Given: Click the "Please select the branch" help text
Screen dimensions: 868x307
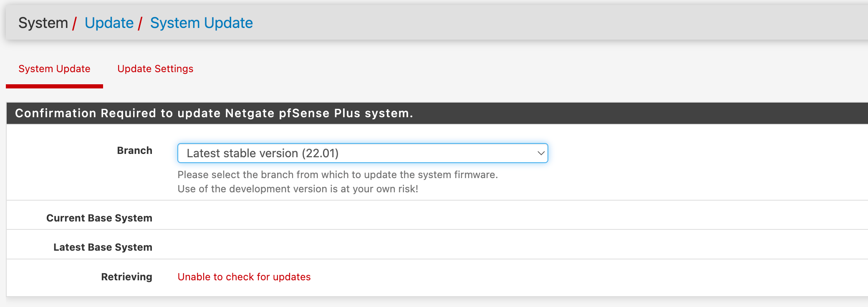Looking at the screenshot, I should 338,175.
